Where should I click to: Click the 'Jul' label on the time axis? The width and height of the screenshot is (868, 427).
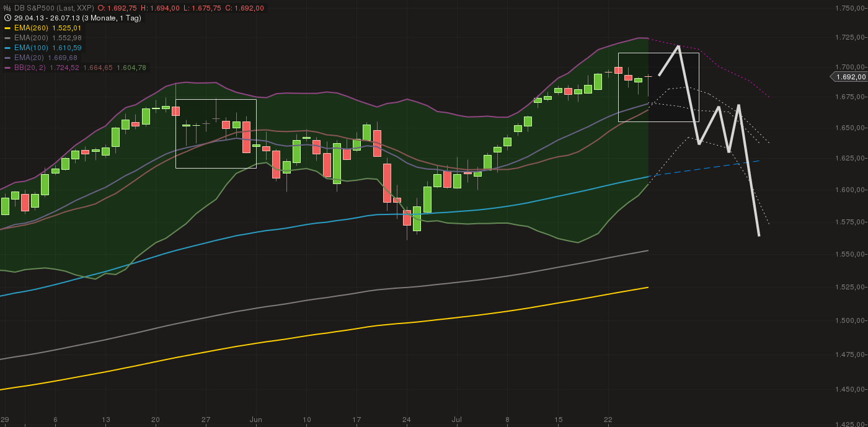click(457, 420)
